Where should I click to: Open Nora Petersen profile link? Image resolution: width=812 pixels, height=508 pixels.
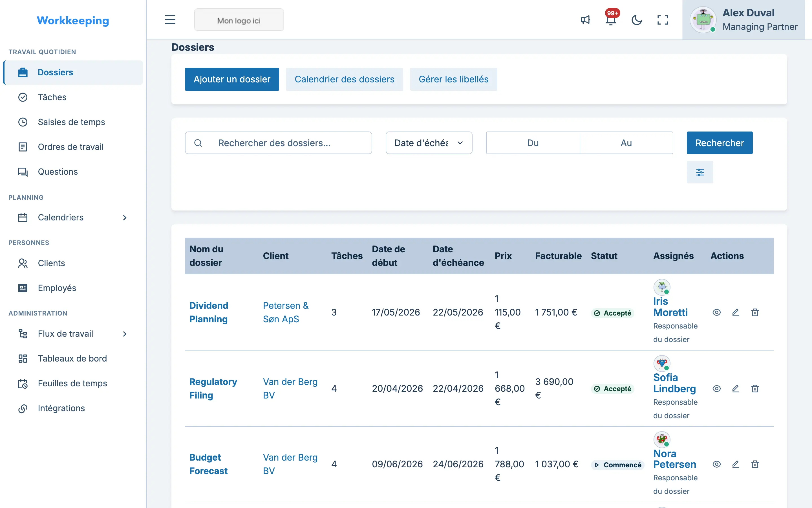(x=674, y=459)
